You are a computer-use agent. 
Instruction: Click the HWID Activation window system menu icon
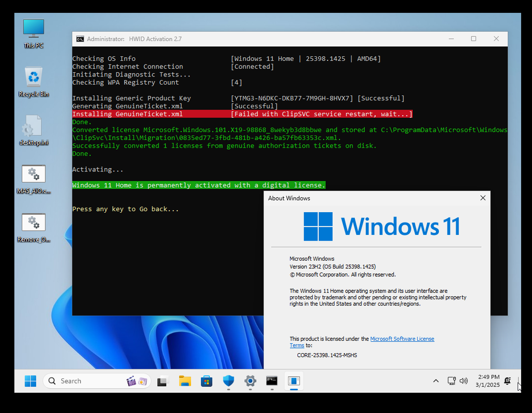pos(80,39)
